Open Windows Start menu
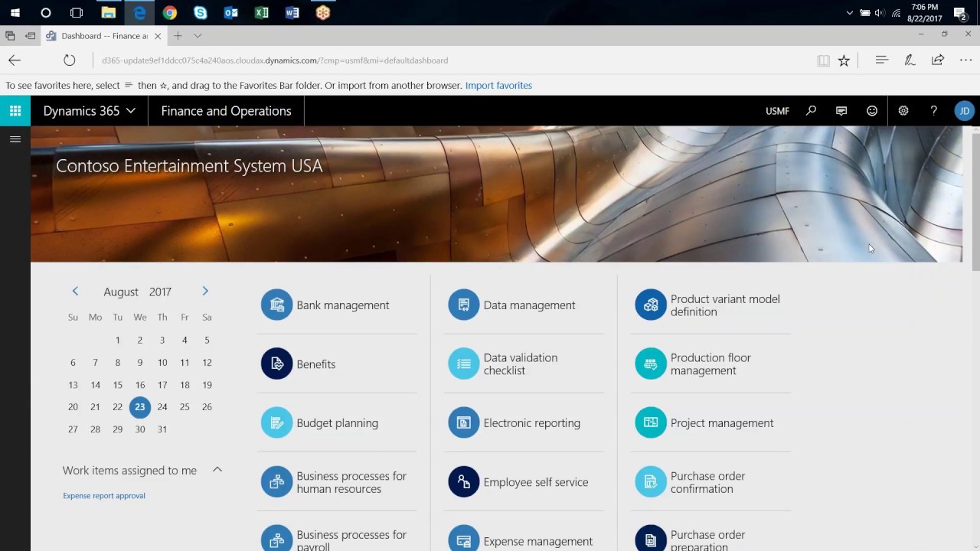 point(15,12)
